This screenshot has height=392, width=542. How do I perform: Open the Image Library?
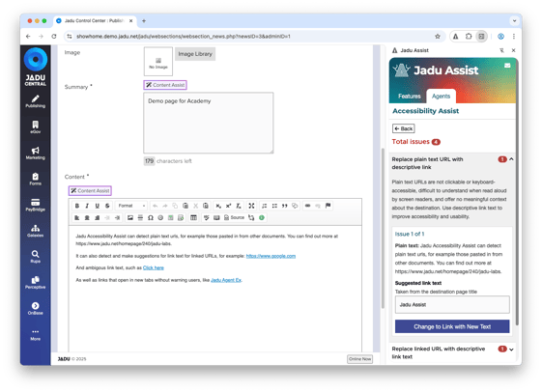(x=195, y=54)
